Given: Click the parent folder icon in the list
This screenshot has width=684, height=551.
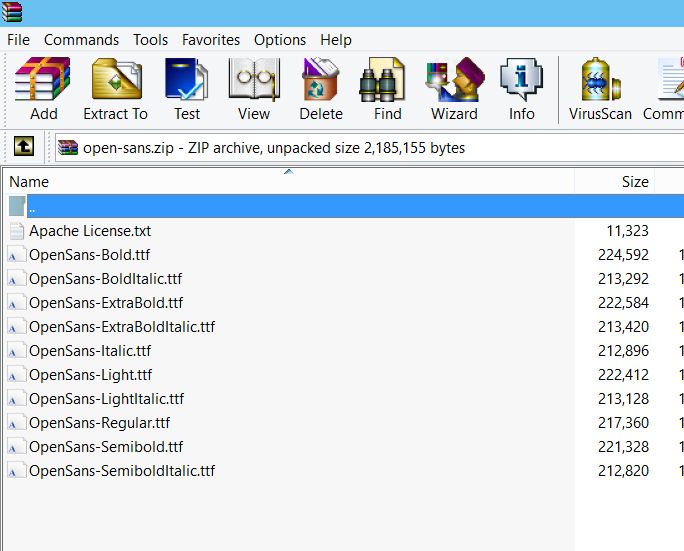Looking at the screenshot, I should pyautogui.click(x=17, y=206).
